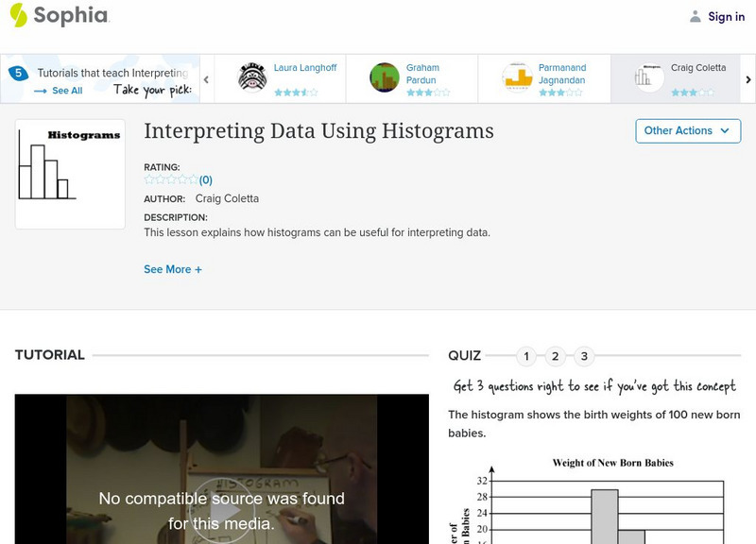This screenshot has height=544, width=756.
Task: Go to quiz question 1
Action: tap(527, 356)
